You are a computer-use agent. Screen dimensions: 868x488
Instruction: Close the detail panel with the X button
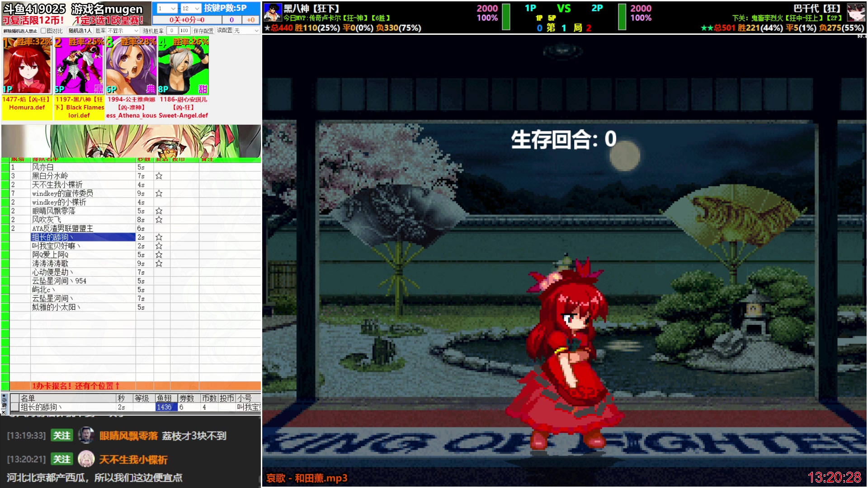tap(4, 412)
